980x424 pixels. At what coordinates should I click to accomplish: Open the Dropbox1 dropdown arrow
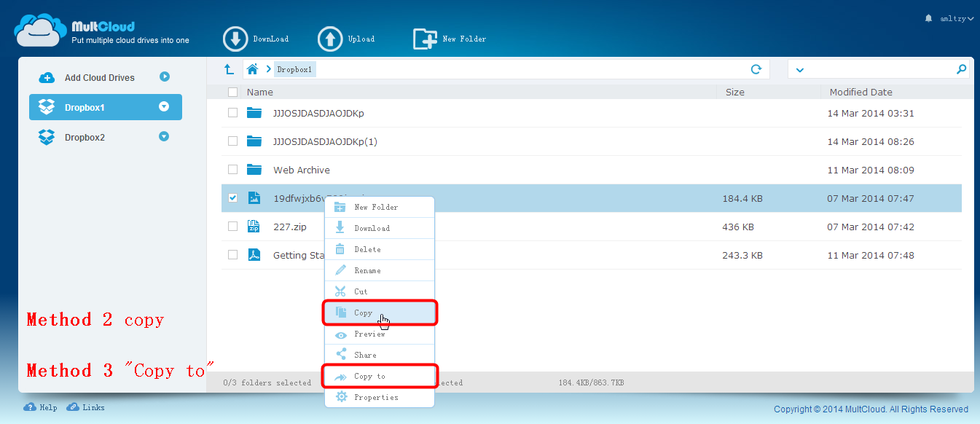tap(164, 106)
